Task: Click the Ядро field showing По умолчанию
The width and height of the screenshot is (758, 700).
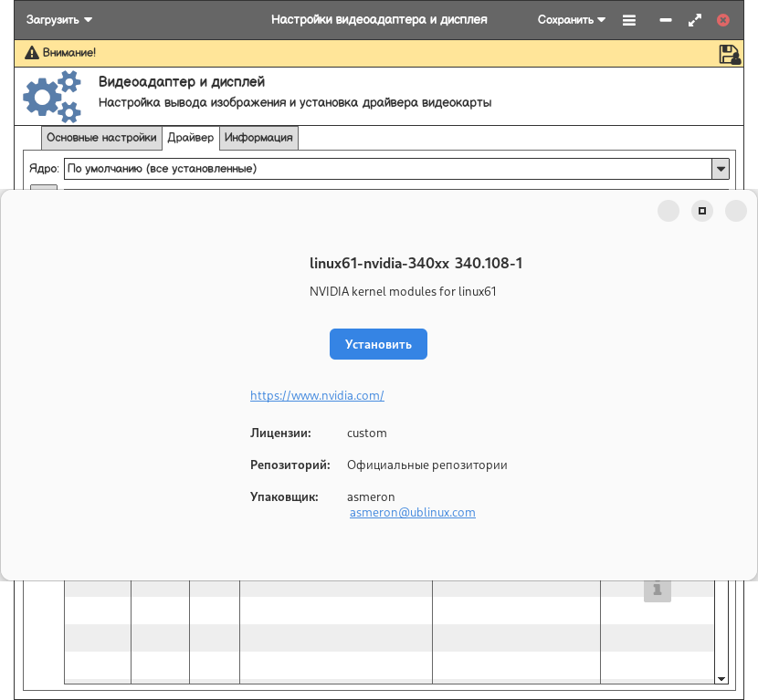Action: (388, 169)
